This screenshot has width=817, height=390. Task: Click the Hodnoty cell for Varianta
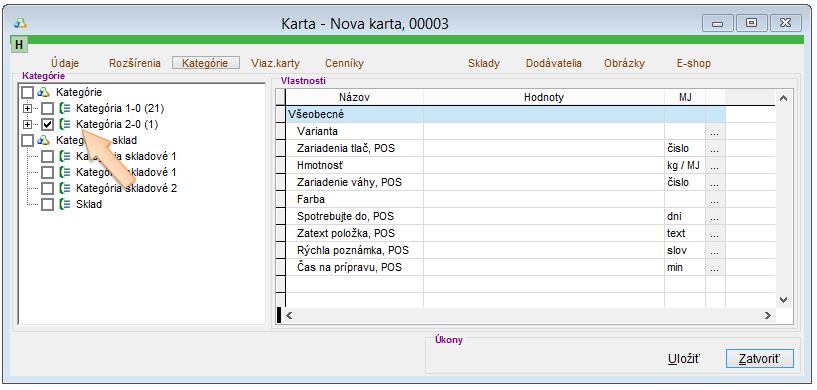[x=544, y=131]
